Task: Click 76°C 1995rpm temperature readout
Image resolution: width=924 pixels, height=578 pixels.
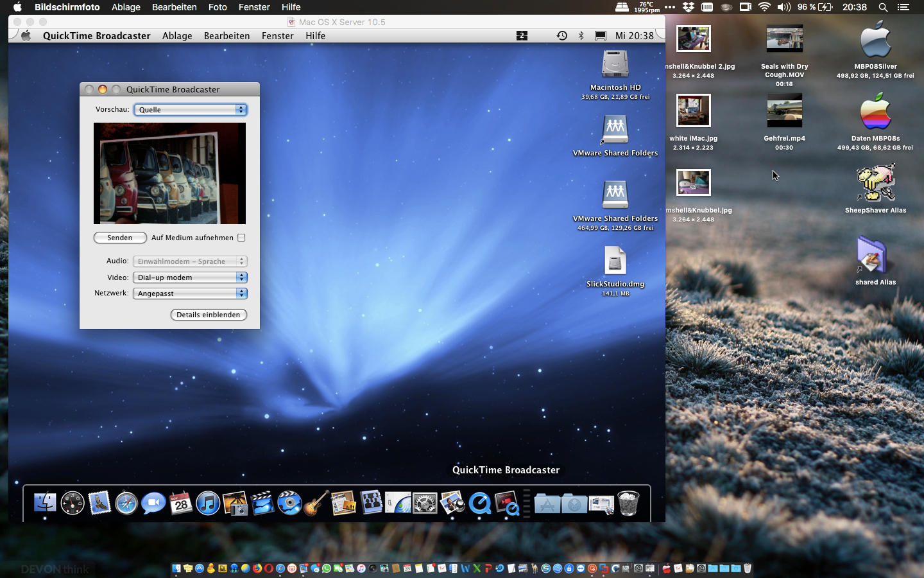Action: click(x=647, y=7)
